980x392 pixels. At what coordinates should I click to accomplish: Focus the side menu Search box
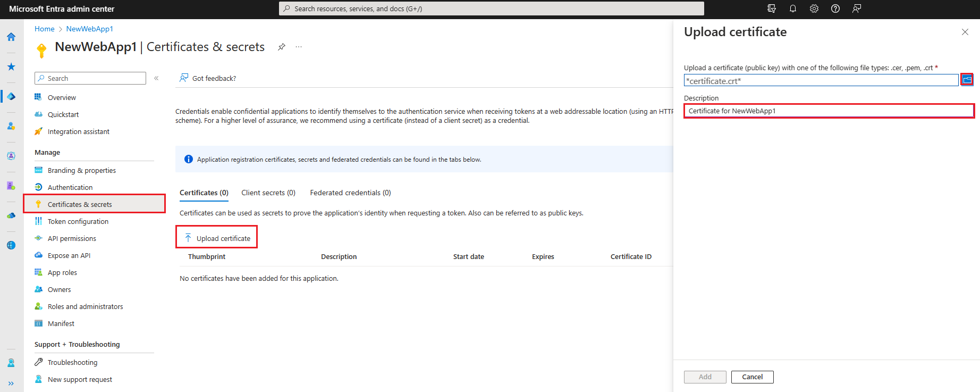(90, 78)
